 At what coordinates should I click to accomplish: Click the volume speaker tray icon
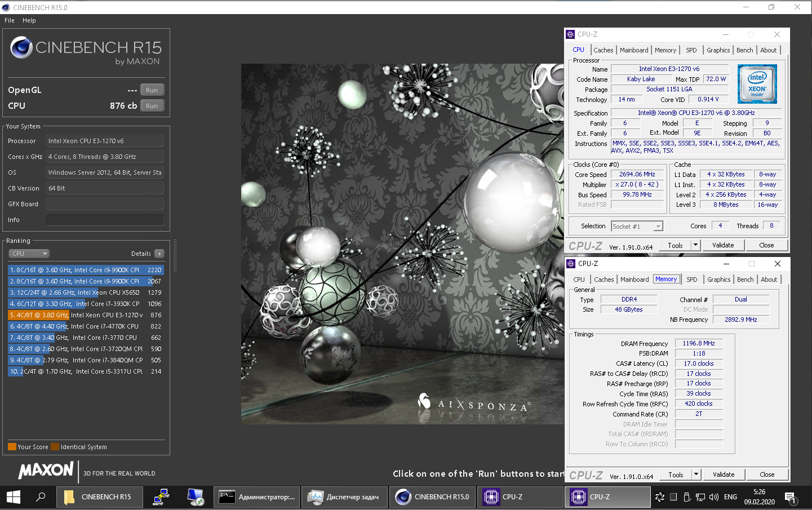(714, 497)
